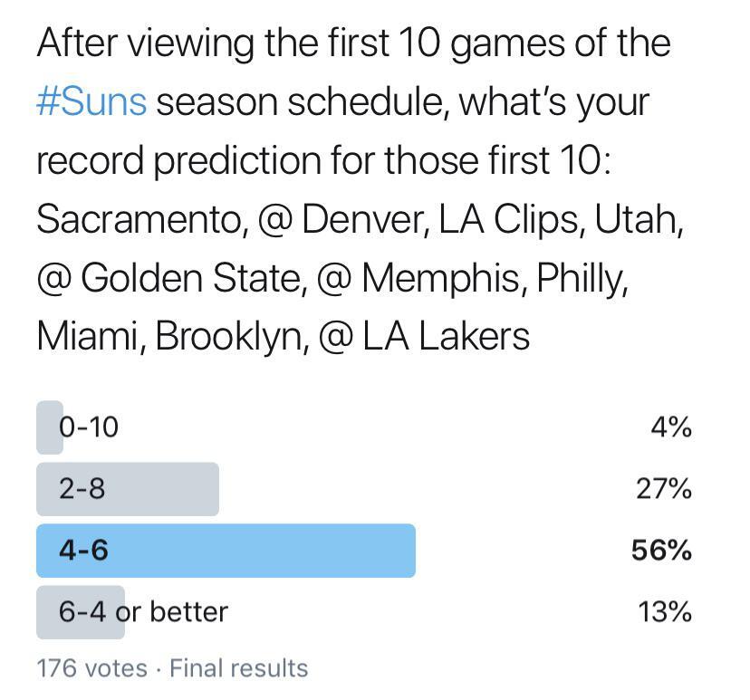750x700 pixels.
Task: Select the 0-10 poll option
Action: tap(89, 427)
